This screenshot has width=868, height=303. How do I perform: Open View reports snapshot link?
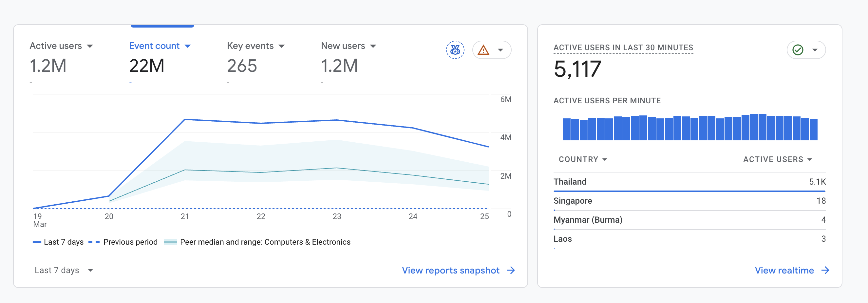pos(450,270)
